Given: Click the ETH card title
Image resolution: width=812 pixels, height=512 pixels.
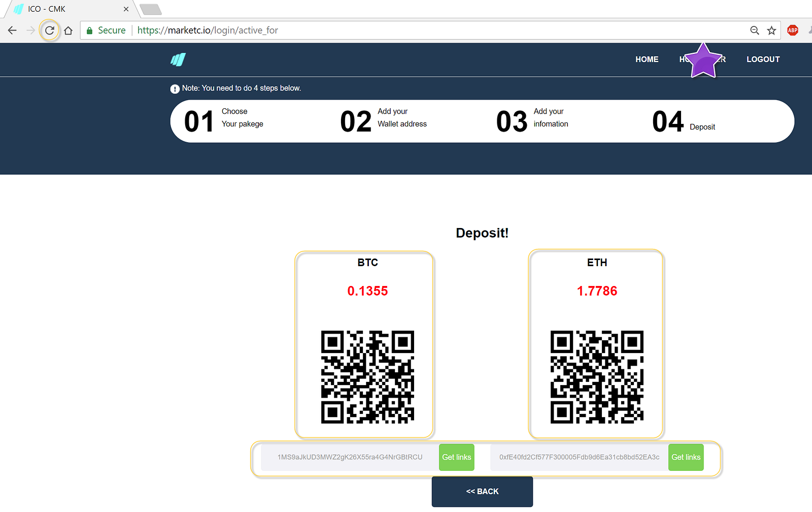Looking at the screenshot, I should tap(597, 263).
